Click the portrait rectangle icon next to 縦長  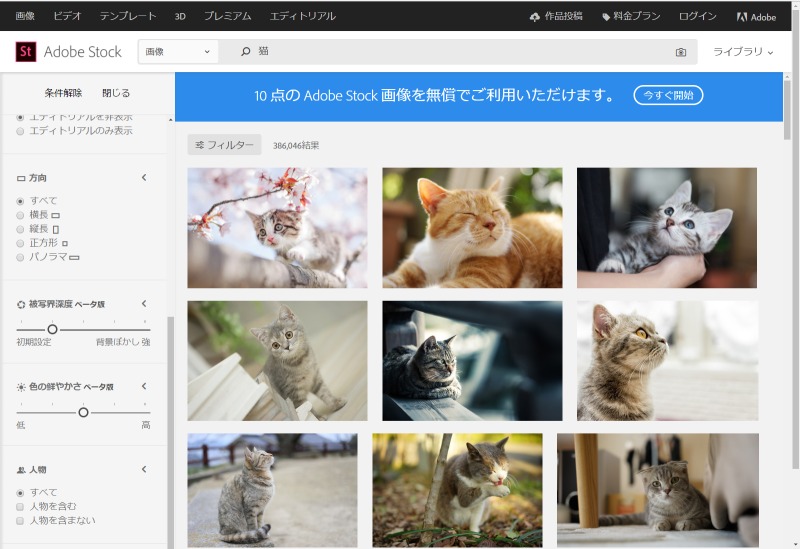tap(56, 230)
